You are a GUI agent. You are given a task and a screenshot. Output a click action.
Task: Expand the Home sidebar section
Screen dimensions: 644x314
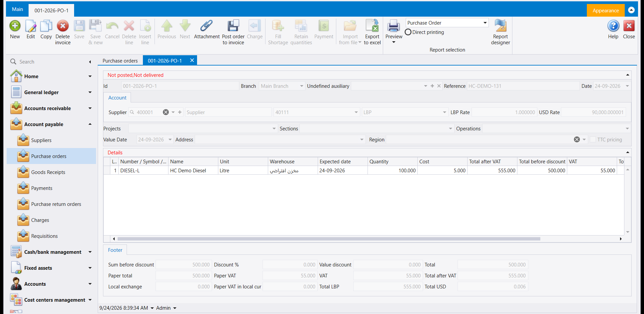point(90,76)
